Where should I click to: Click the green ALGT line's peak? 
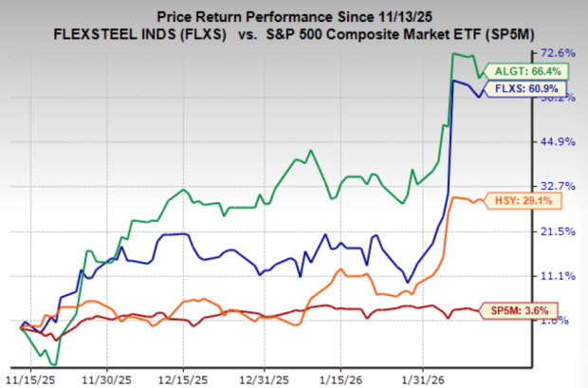pos(454,54)
